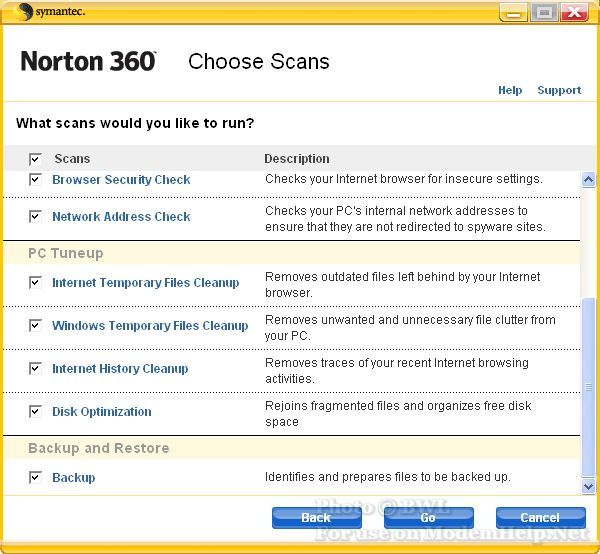Open the Internet History Cleanup link
Image resolution: width=600 pixels, height=554 pixels.
(120, 369)
